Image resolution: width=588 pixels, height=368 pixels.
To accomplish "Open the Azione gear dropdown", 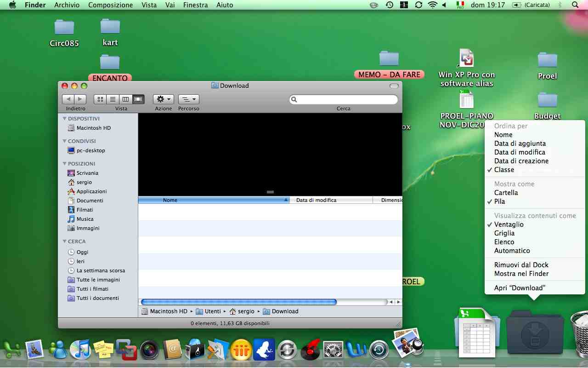I will click(163, 99).
